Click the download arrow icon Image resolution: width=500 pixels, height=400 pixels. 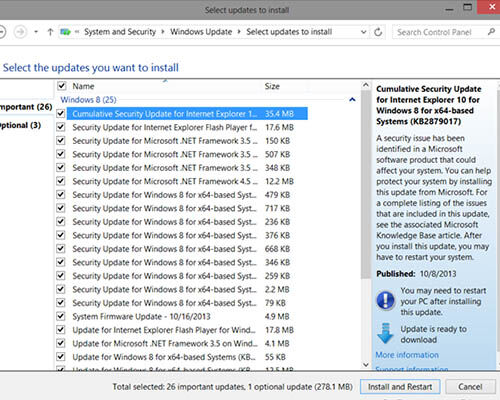(x=385, y=333)
